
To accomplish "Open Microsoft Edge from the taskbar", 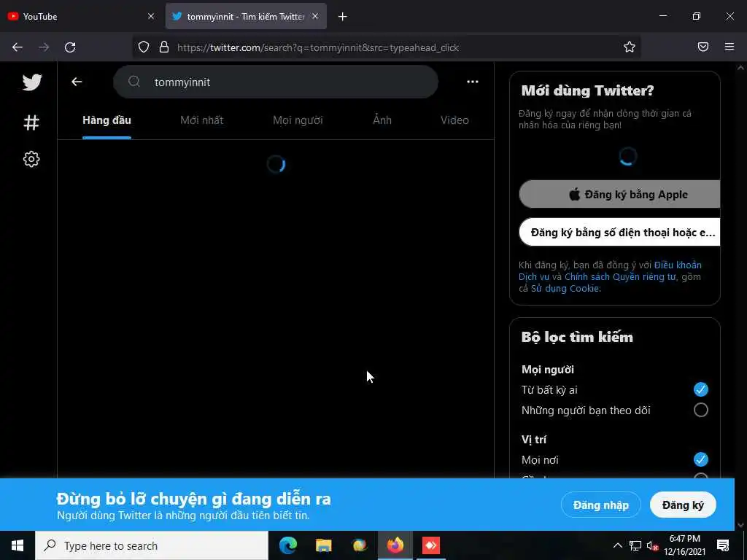I will point(287,545).
